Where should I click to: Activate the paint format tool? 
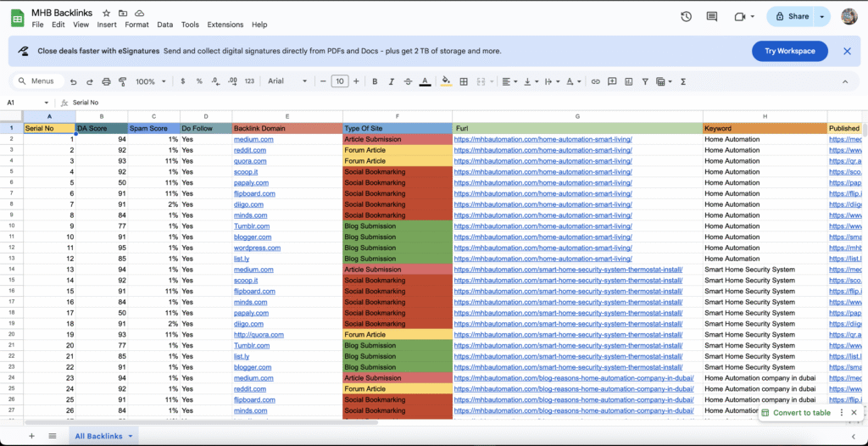point(123,81)
